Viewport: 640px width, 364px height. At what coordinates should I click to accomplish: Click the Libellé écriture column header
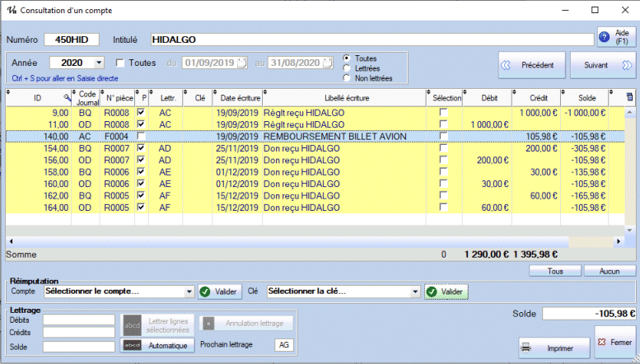click(x=345, y=98)
